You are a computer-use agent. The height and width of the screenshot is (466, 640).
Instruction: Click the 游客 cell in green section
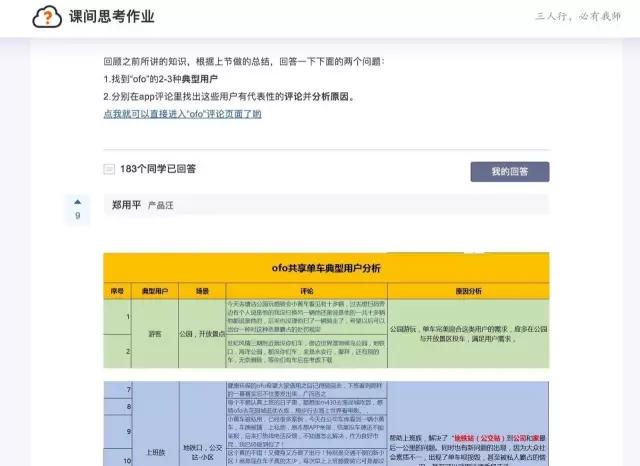[155, 334]
